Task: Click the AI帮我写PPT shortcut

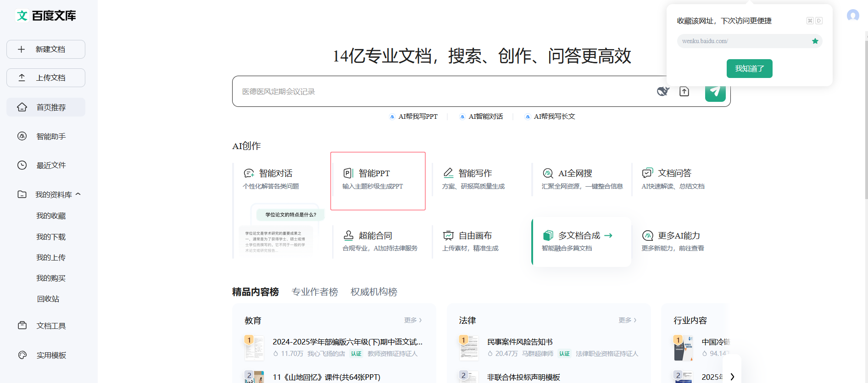Action: pyautogui.click(x=414, y=117)
